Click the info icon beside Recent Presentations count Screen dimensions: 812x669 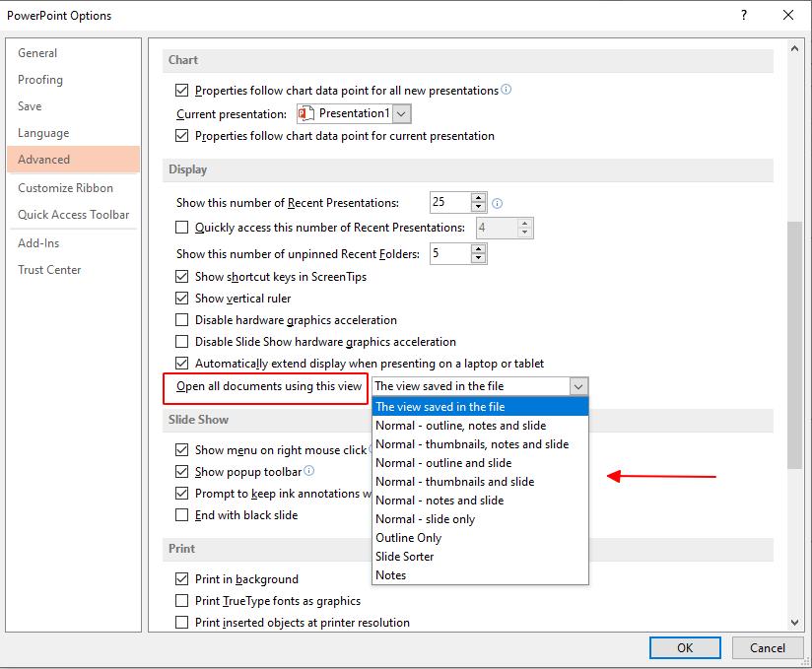click(x=497, y=202)
